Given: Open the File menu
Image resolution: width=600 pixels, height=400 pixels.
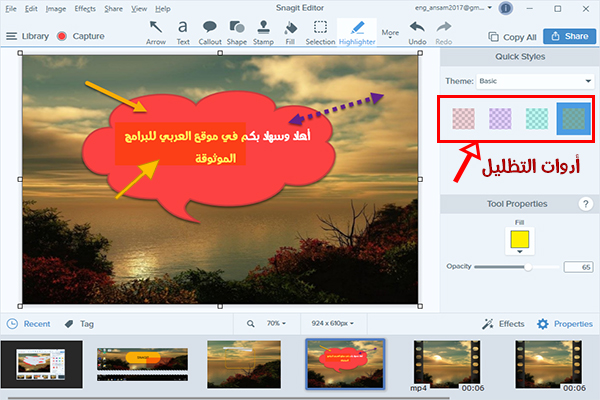Looking at the screenshot, I should [11, 9].
